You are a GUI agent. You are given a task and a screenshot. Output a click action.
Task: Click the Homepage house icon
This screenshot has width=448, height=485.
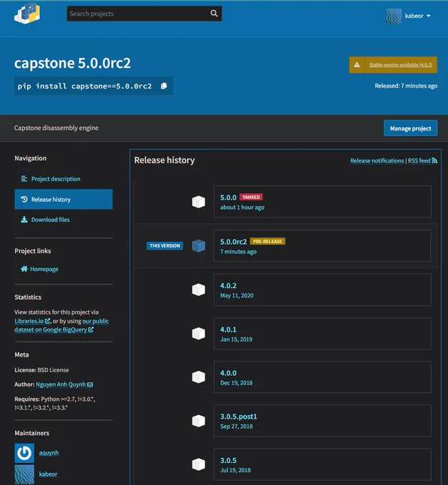24,268
